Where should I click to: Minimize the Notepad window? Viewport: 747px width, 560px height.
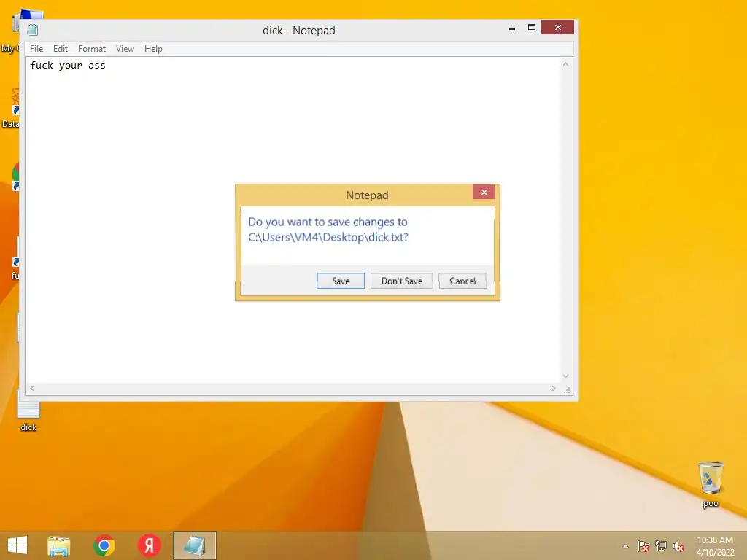point(512,28)
